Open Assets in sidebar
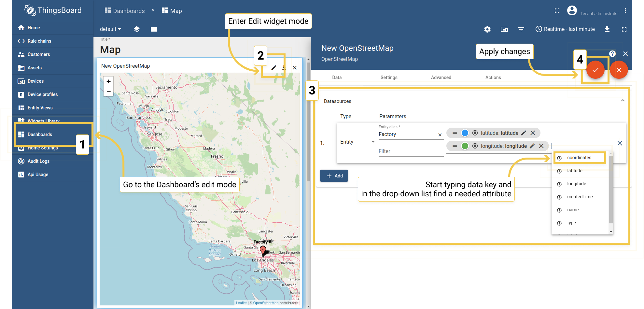This screenshot has width=644, height=309. click(x=53, y=68)
